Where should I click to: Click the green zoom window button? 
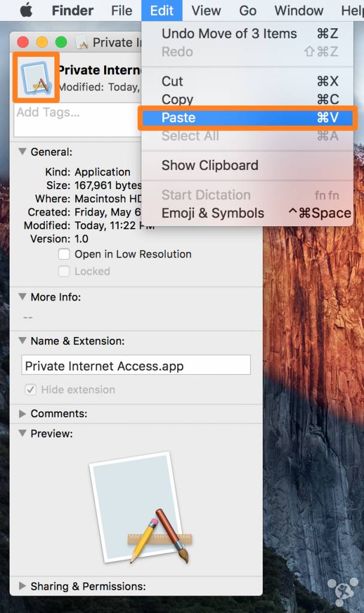click(x=60, y=43)
